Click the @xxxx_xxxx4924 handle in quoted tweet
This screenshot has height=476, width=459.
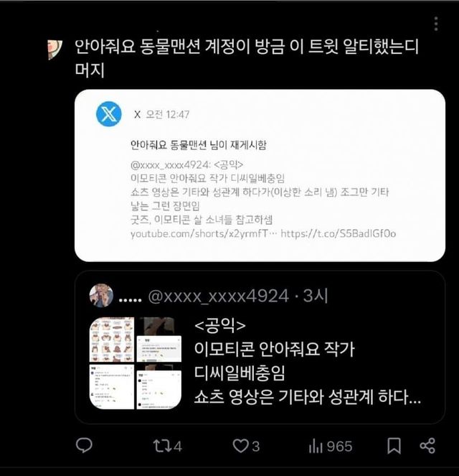click(218, 296)
